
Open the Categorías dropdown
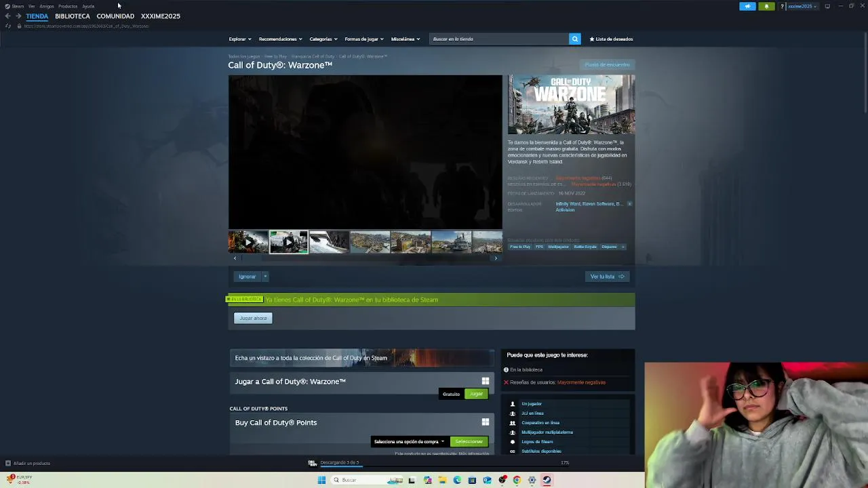click(x=323, y=39)
